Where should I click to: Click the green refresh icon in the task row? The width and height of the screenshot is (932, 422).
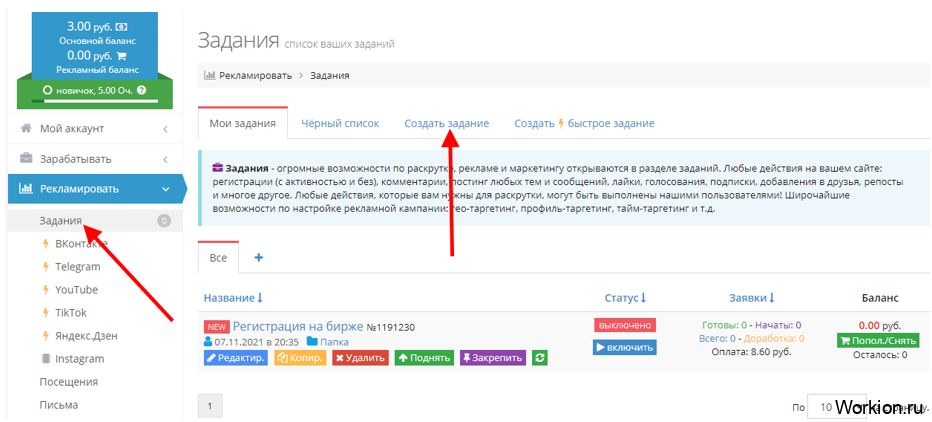click(x=539, y=358)
